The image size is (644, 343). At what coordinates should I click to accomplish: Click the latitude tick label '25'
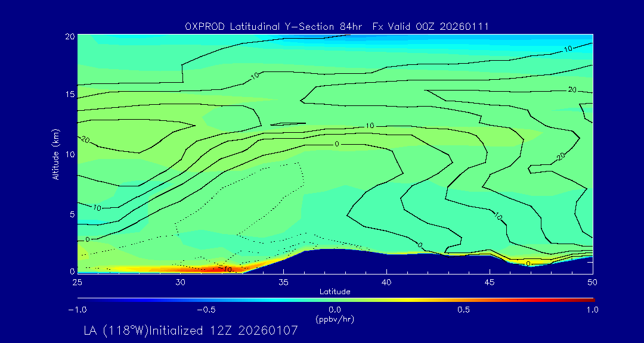click(77, 282)
